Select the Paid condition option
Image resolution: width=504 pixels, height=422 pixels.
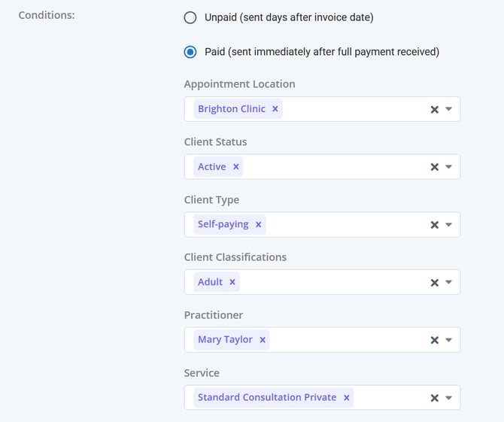(190, 52)
